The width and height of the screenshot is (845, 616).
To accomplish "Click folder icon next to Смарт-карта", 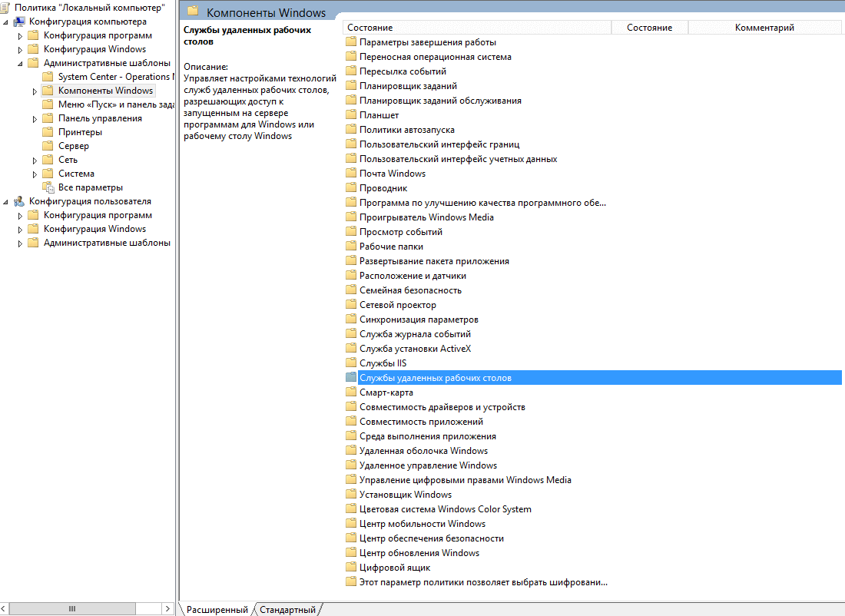I will click(351, 392).
